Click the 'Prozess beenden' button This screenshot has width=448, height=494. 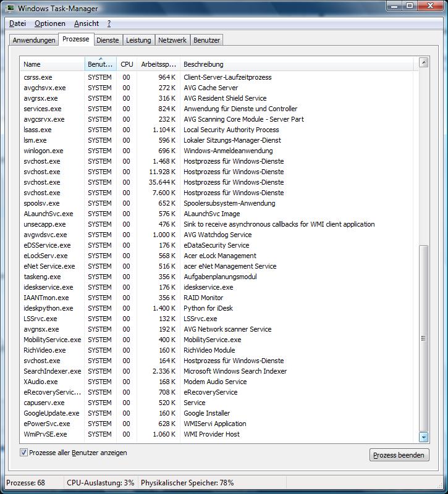[x=399, y=455]
